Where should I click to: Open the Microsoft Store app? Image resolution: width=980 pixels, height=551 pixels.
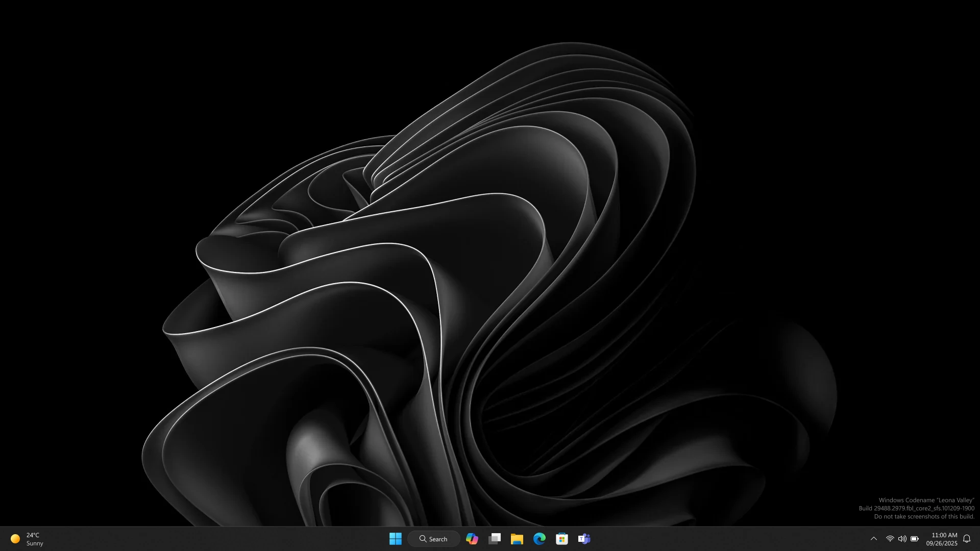562,539
